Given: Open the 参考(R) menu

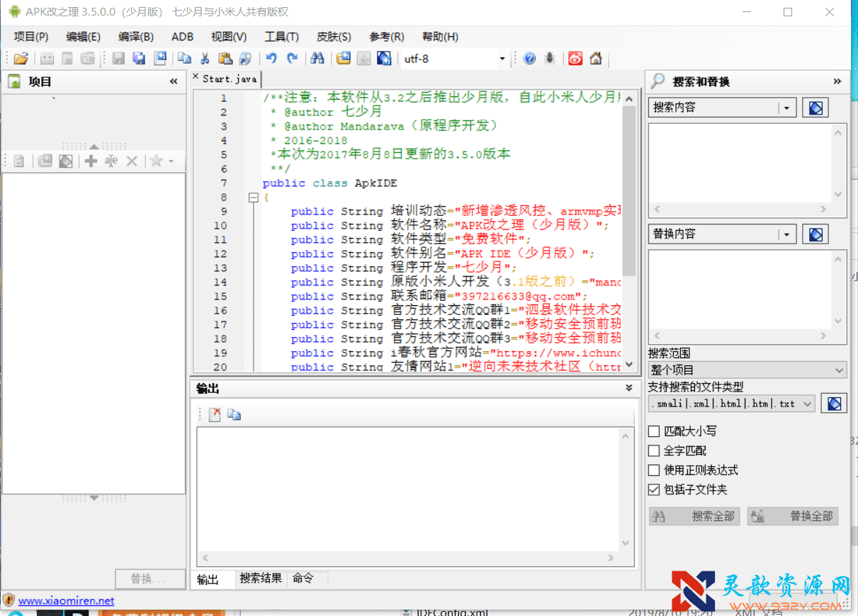Looking at the screenshot, I should click(387, 37).
